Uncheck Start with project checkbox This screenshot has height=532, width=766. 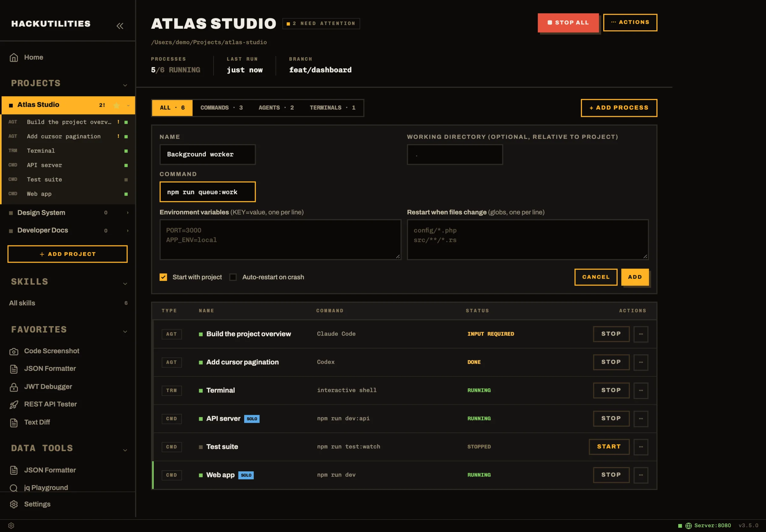pyautogui.click(x=163, y=277)
